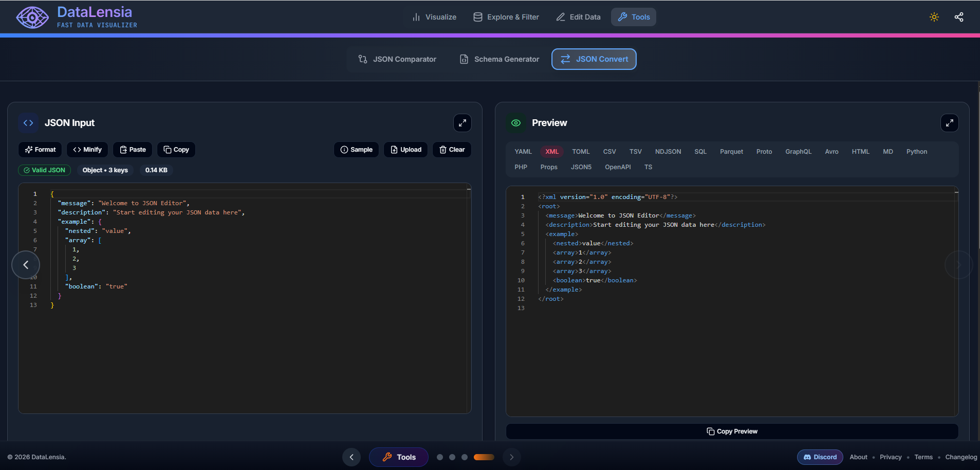Toggle light theme with sun icon
Image resolution: width=980 pixels, height=470 pixels.
point(934,17)
